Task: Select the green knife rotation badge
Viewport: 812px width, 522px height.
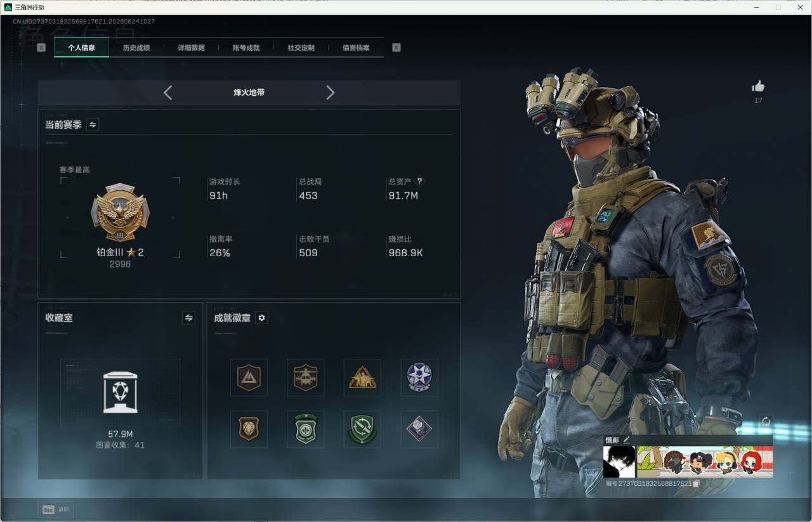Action: pos(362,429)
